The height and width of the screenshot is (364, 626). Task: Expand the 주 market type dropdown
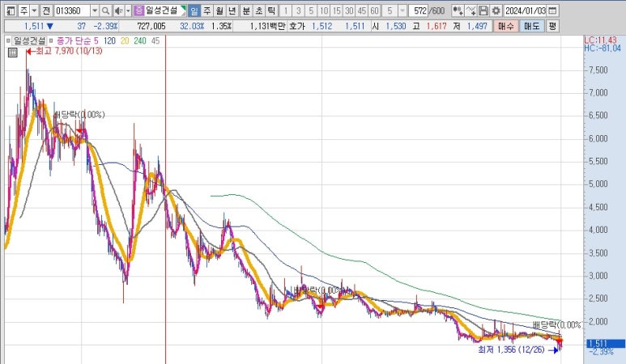pos(34,11)
